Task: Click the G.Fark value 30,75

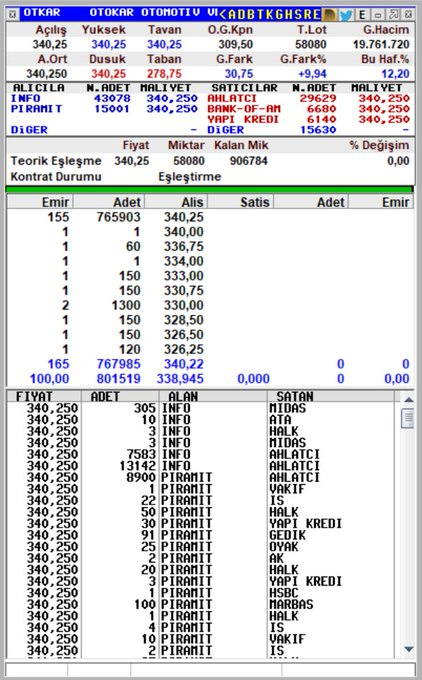Action: [x=239, y=73]
